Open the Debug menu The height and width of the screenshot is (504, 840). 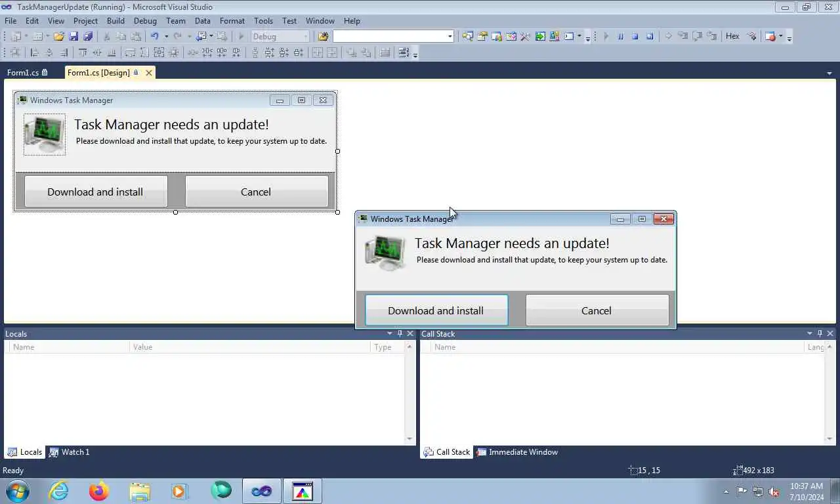145,21
